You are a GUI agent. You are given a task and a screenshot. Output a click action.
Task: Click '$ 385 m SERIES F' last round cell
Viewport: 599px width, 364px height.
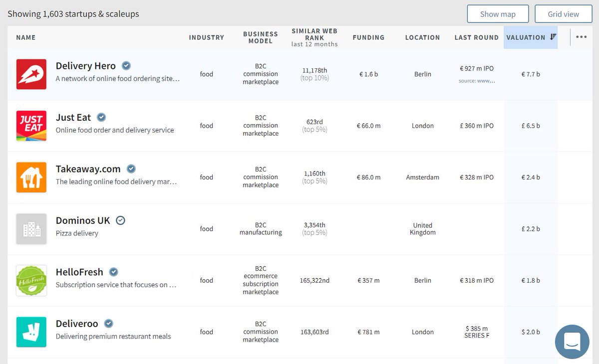[477, 332]
